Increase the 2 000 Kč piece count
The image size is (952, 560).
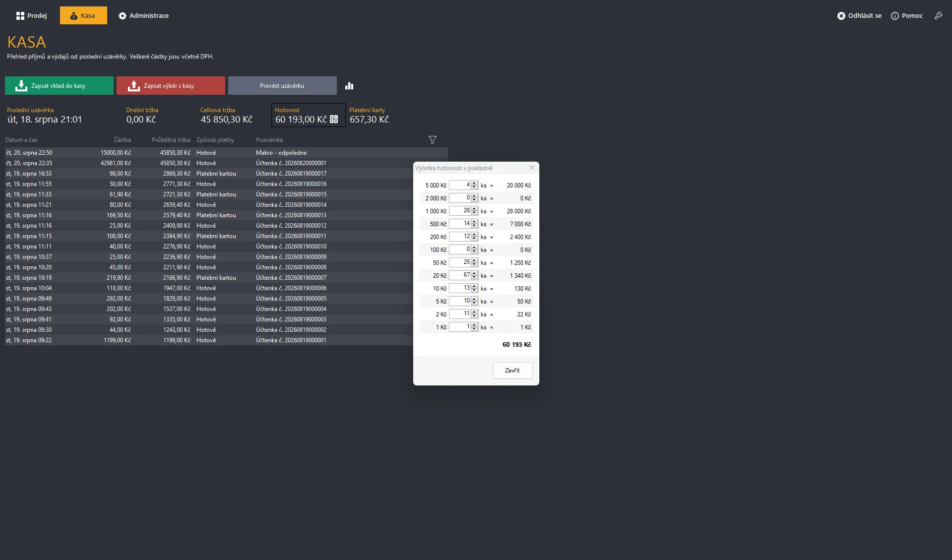pyautogui.click(x=474, y=196)
